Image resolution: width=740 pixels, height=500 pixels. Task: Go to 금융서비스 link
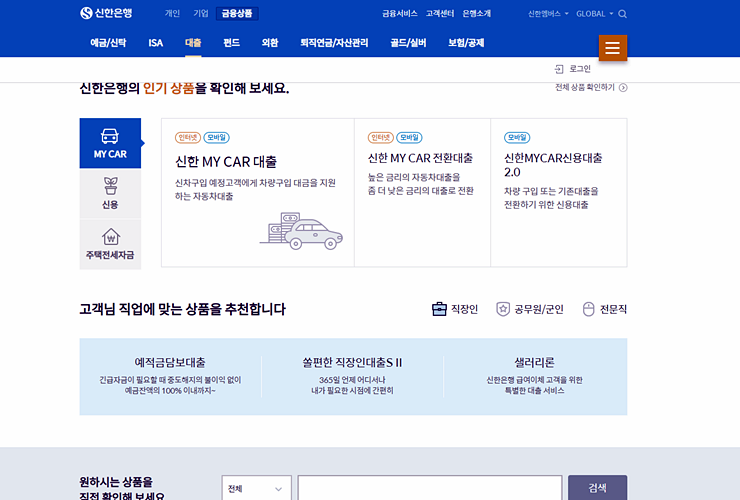tap(400, 14)
